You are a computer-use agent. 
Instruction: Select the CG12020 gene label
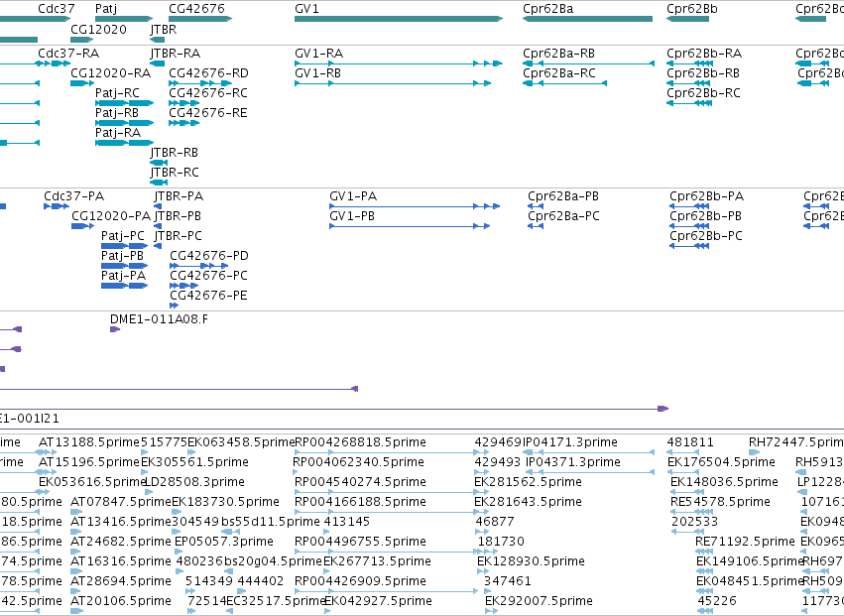pos(98,29)
